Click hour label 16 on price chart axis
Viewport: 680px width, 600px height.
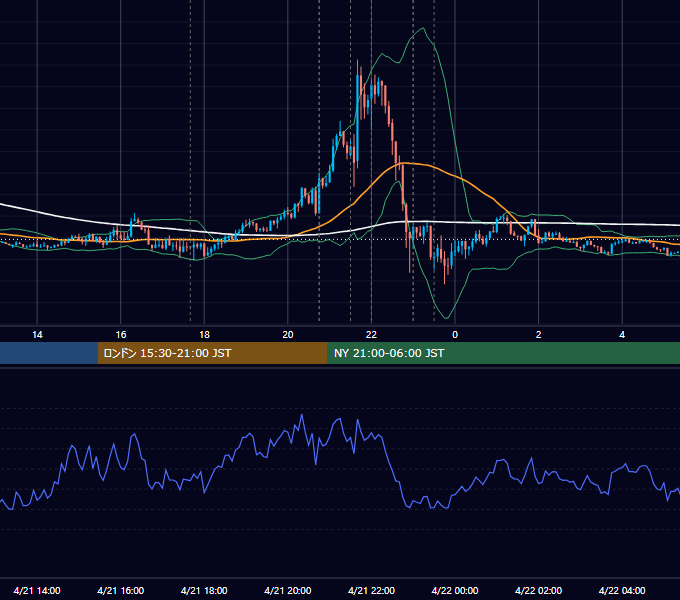pos(121,335)
